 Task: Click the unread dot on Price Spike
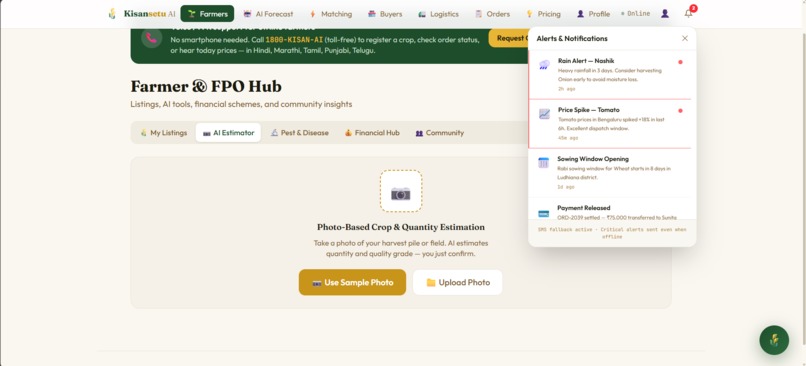[x=680, y=111]
